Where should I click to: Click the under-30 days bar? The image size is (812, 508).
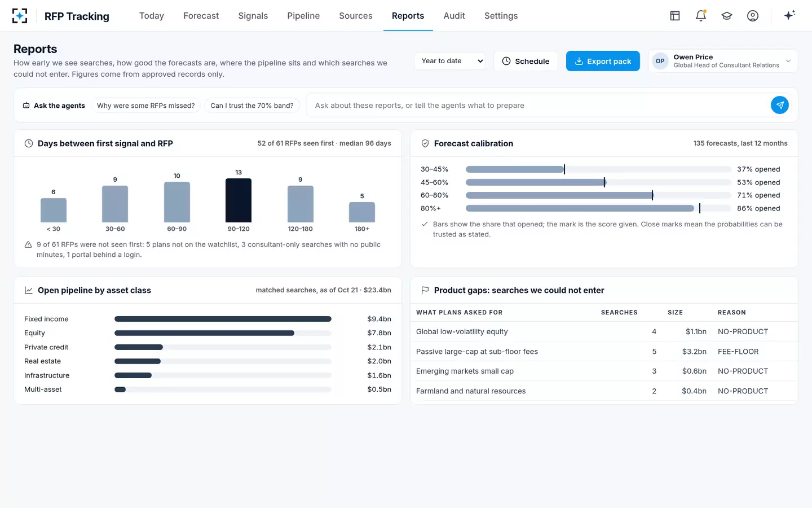point(54,210)
